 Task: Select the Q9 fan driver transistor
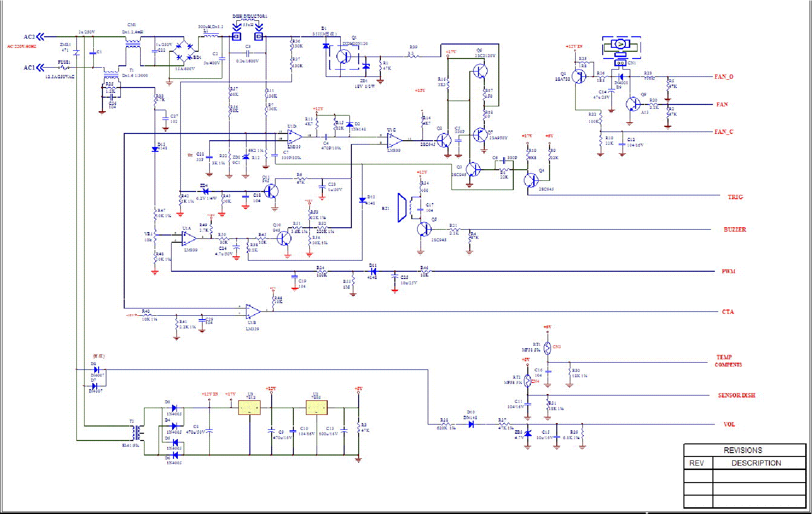632,104
